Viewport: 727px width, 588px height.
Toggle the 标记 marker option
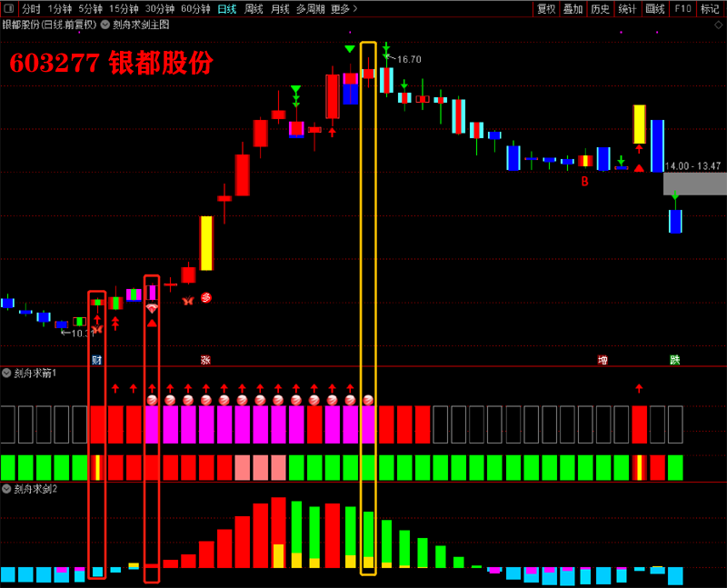[x=710, y=9]
